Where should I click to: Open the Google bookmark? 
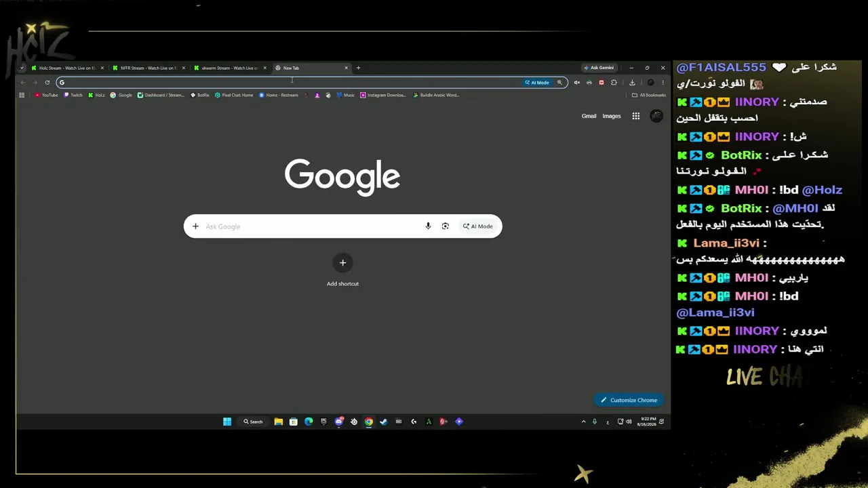coord(121,95)
